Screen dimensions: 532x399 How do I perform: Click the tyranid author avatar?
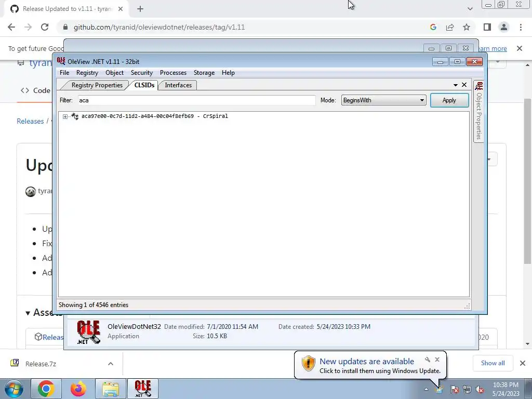coord(31,192)
